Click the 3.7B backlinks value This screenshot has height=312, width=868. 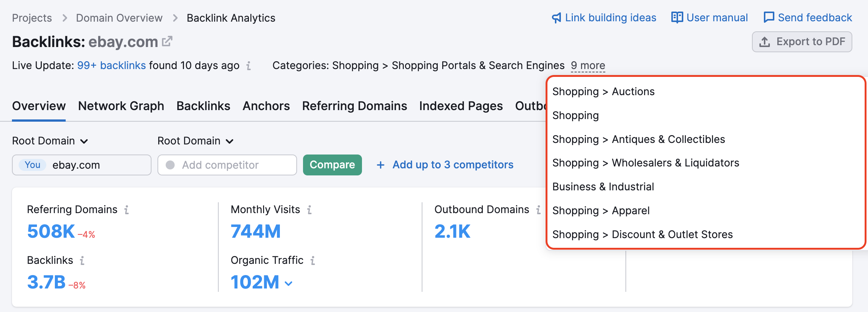(46, 282)
